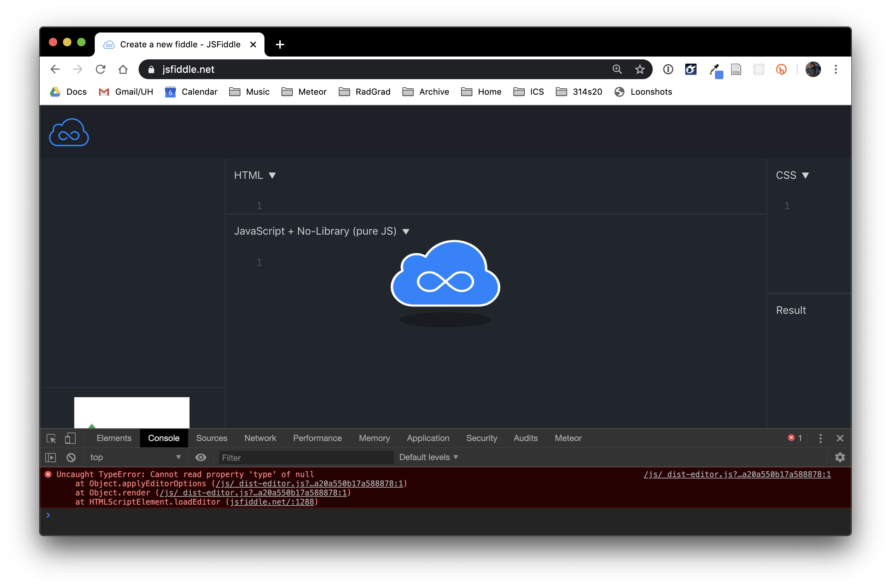Open the Network tab
Image resolution: width=891 pixels, height=588 pixels.
(260, 438)
